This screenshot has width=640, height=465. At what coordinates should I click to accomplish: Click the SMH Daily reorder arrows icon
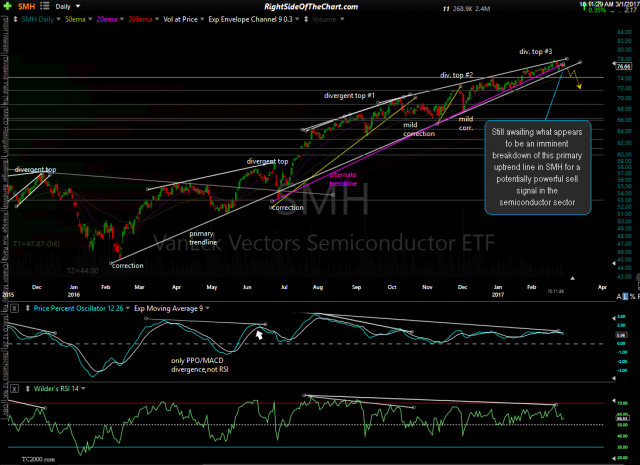pyautogui.click(x=19, y=32)
